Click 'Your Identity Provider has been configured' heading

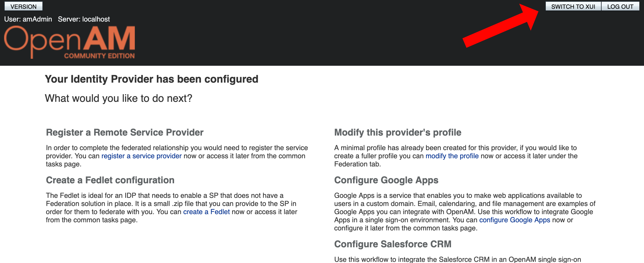pos(151,79)
